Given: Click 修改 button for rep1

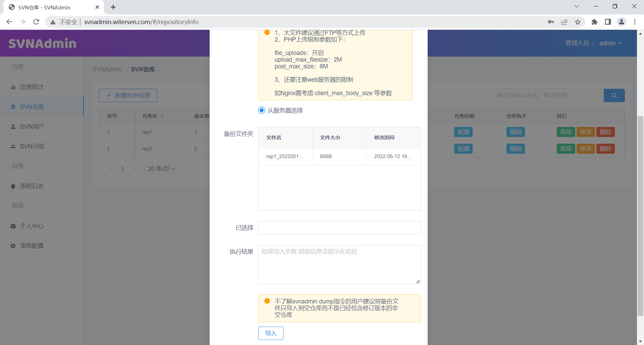Looking at the screenshot, I should pyautogui.click(x=586, y=132).
